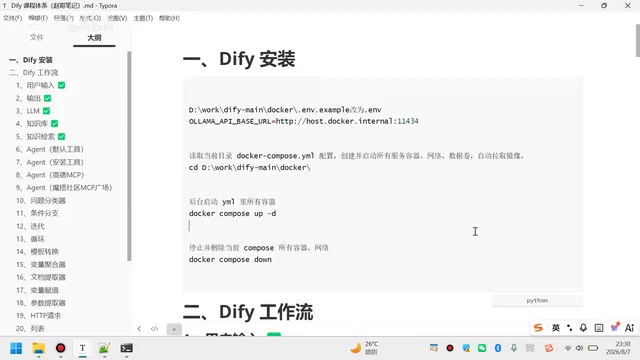Click the Sogou S input method logo
The image size is (640, 360).
coord(538,328)
